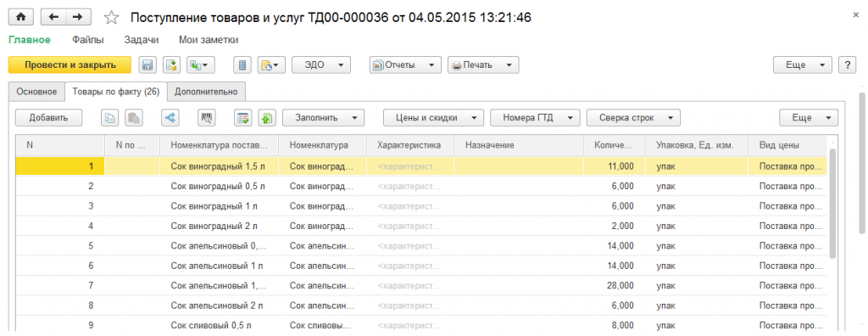Open the Отчеты dropdown menu
Viewport: 868px width, 336px height.
pos(405,64)
